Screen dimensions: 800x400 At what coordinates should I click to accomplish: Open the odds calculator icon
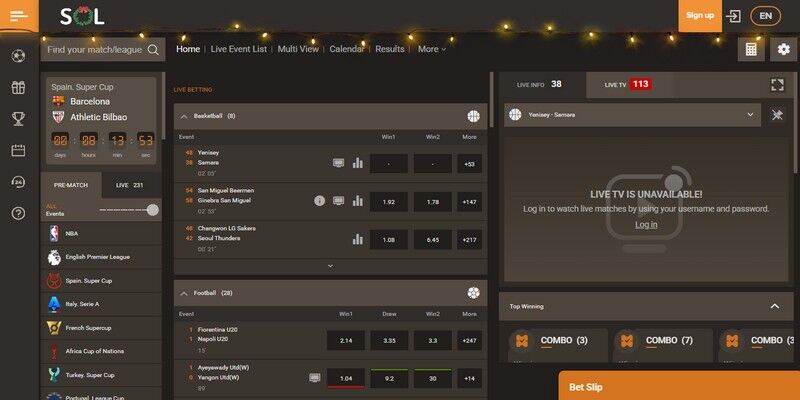751,49
